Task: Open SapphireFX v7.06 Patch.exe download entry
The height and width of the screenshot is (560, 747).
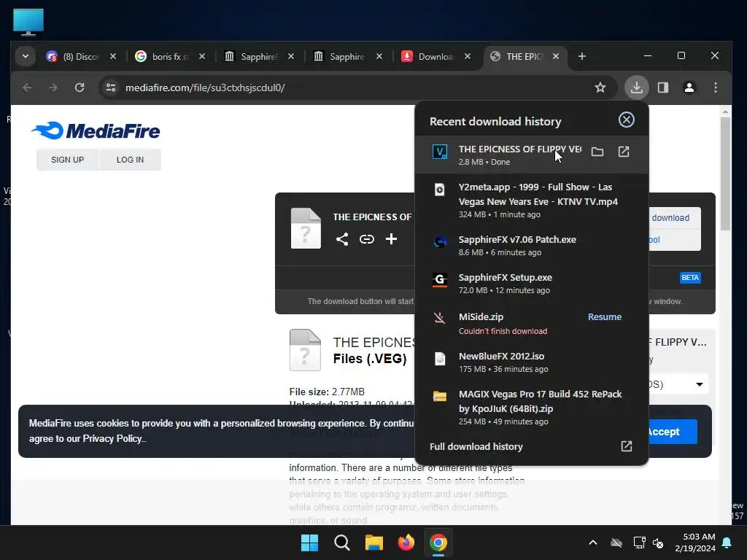Action: click(x=532, y=245)
